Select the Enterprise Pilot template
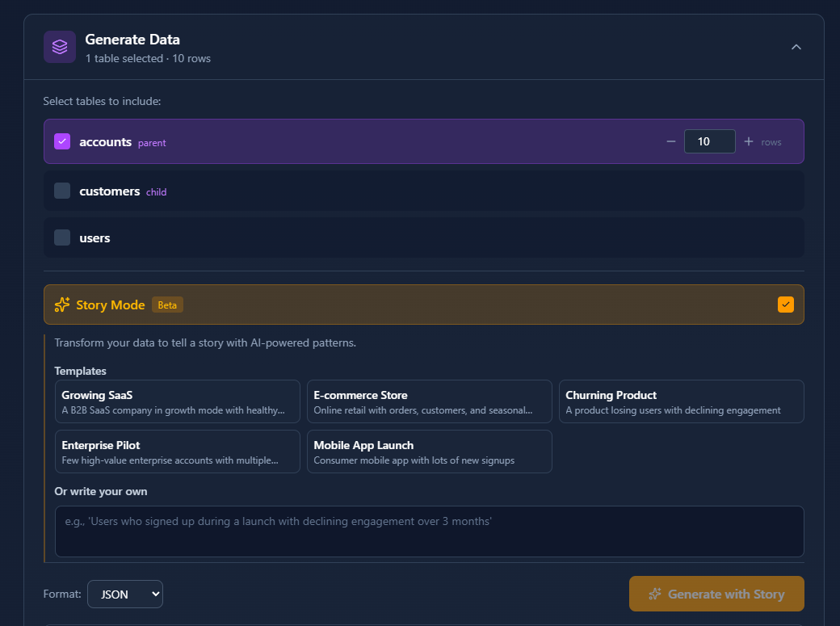This screenshot has width=840, height=626. pos(177,452)
